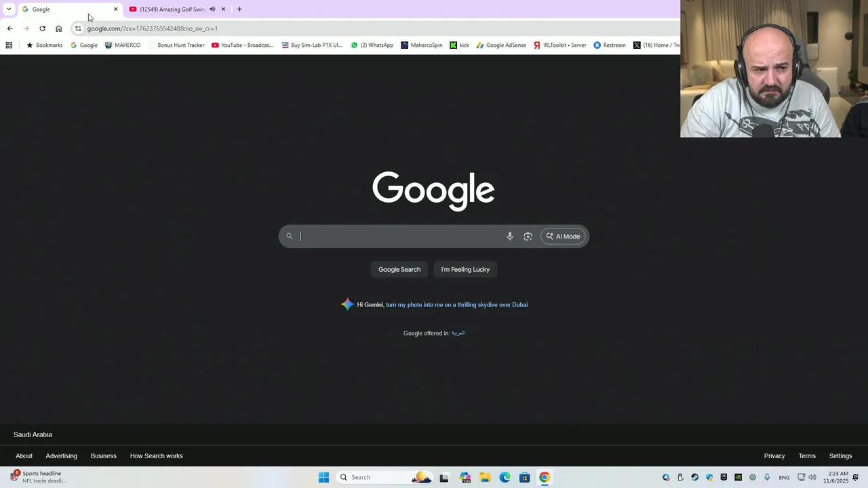Open the Google AdSense bookmark

501,45
